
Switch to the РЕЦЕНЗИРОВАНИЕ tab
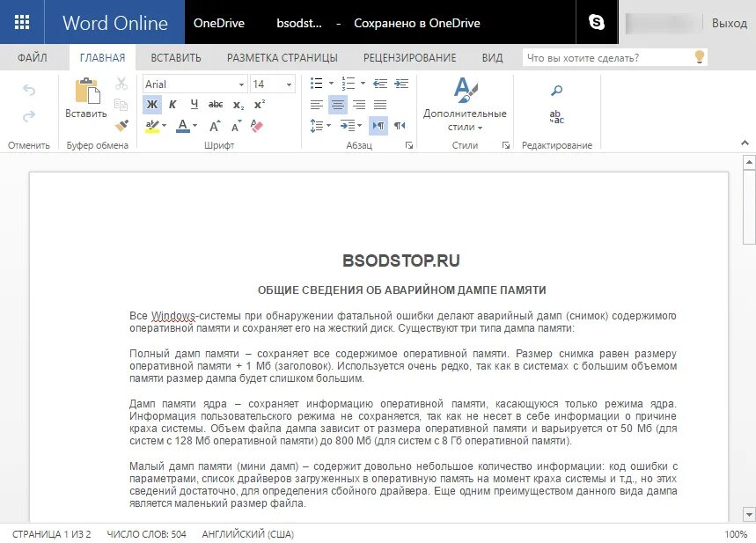(410, 58)
